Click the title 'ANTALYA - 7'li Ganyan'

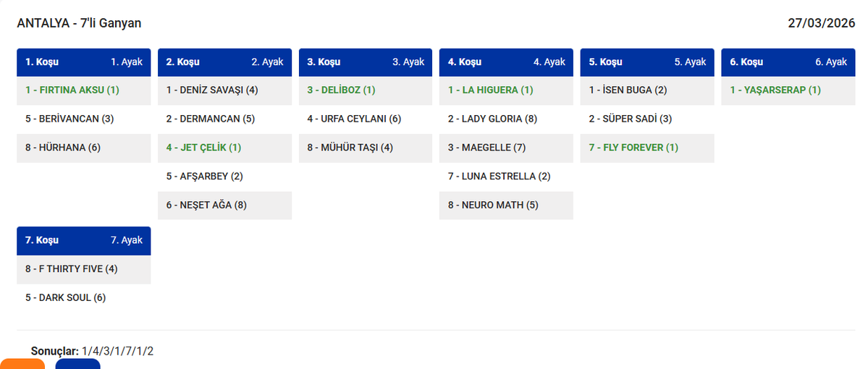(79, 23)
